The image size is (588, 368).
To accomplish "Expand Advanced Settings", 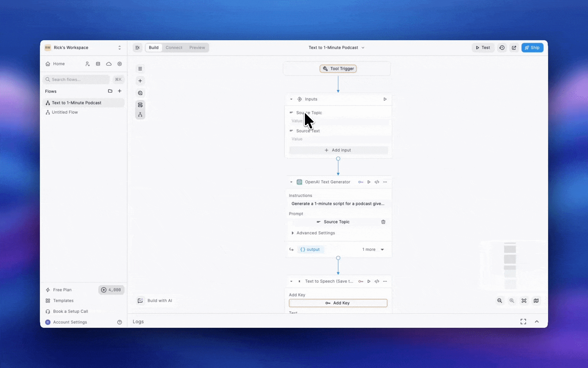I will pyautogui.click(x=313, y=233).
